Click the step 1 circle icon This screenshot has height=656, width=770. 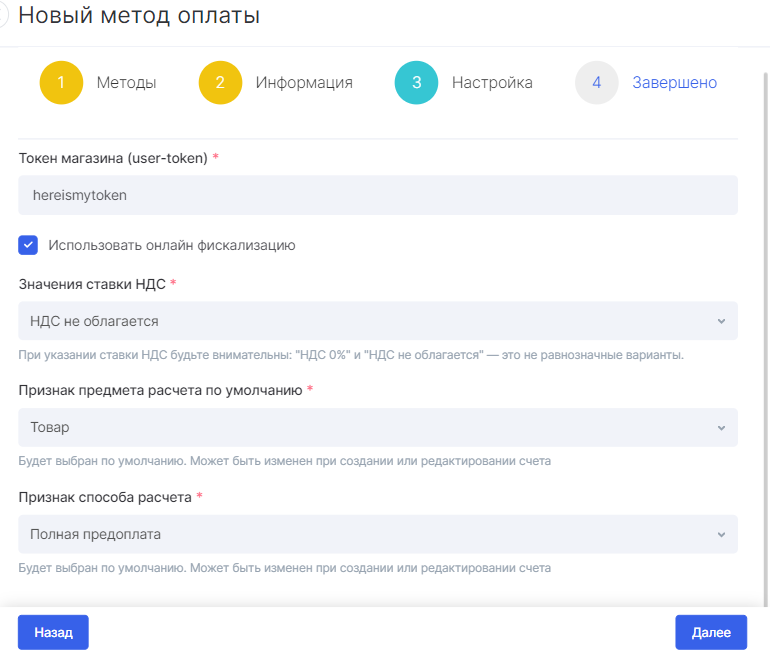click(x=61, y=82)
